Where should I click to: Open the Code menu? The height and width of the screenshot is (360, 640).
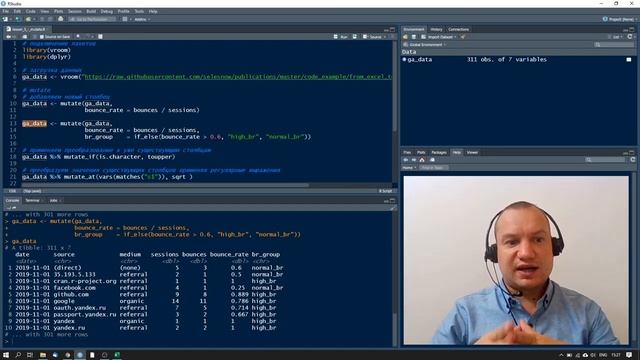pos(31,11)
